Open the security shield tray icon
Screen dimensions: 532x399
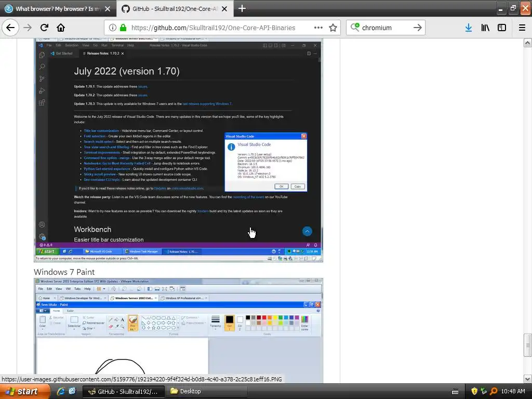coord(474,392)
